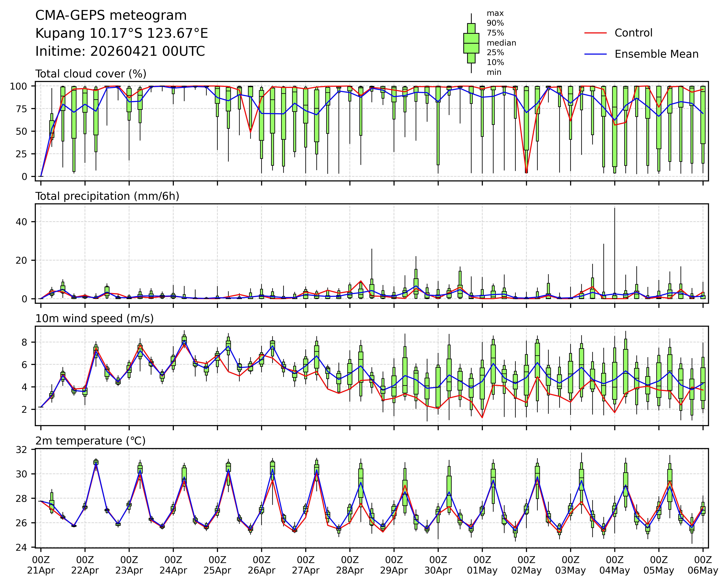Click the blue Ensemble Mean legend line
728x585 pixels.
tap(595, 54)
